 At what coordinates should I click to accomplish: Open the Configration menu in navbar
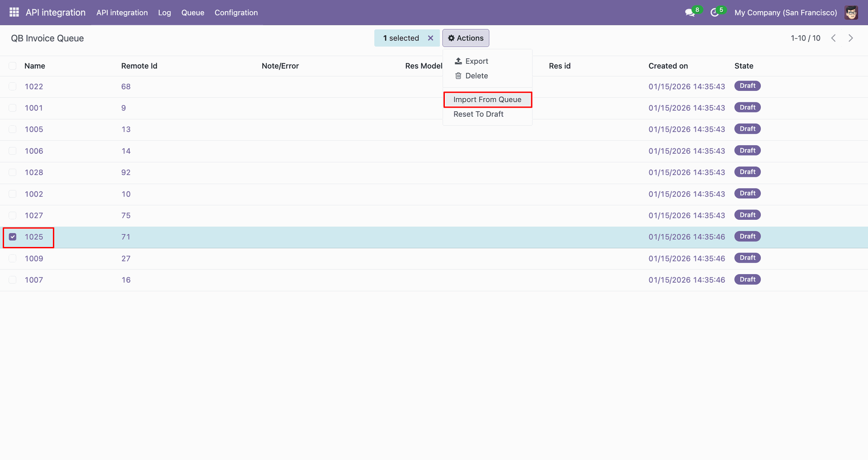click(x=236, y=13)
